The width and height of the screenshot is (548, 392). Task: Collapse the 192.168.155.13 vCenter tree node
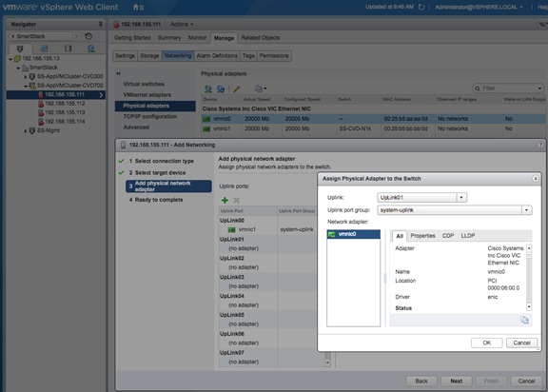10,59
